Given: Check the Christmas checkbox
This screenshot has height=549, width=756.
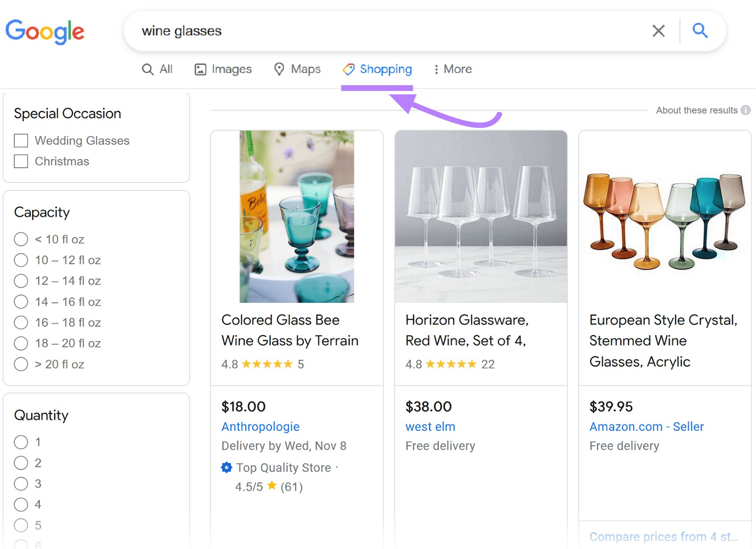Looking at the screenshot, I should pos(21,161).
